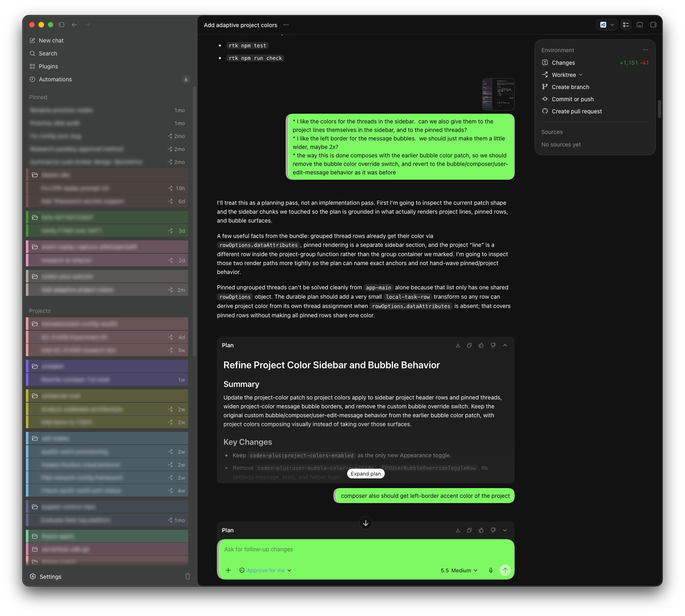Add attachment with the plus icon
Viewport: 685px width, 616px height.
click(x=228, y=570)
